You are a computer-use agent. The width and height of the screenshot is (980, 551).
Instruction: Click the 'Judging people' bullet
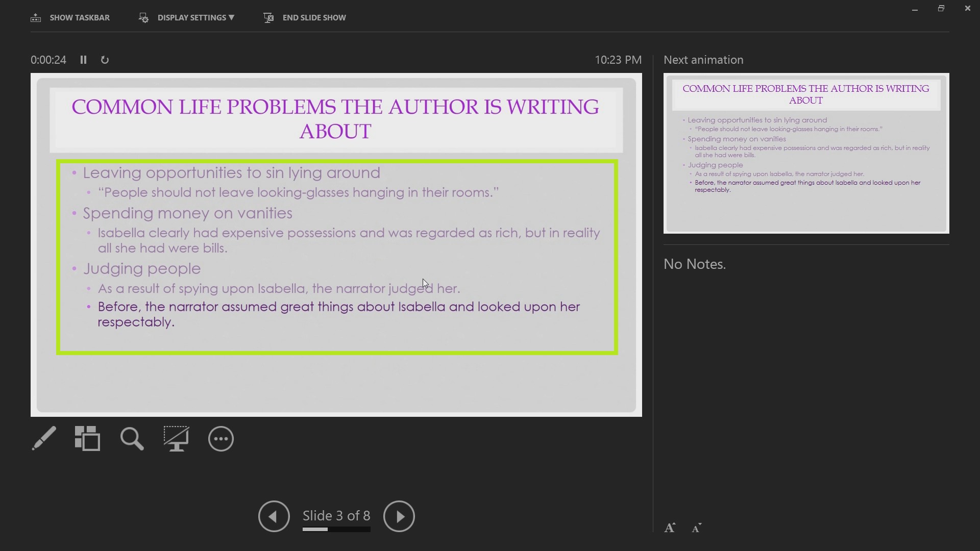[142, 268]
